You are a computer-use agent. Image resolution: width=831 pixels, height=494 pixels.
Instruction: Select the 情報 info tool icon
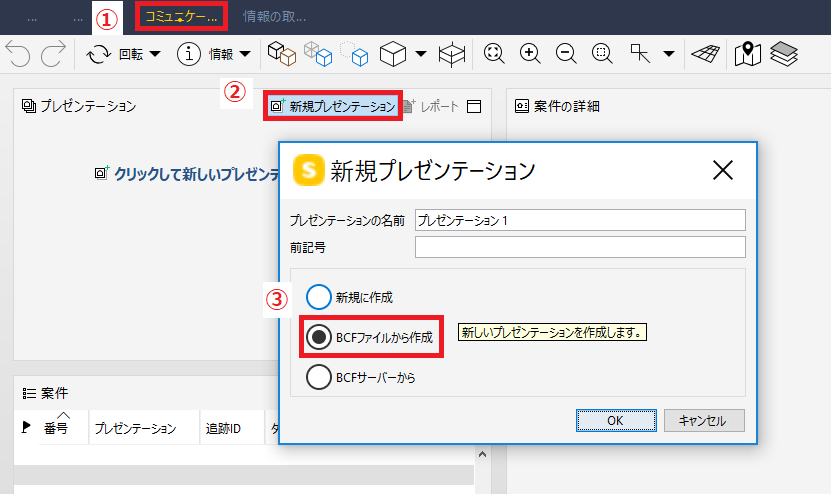pos(189,54)
